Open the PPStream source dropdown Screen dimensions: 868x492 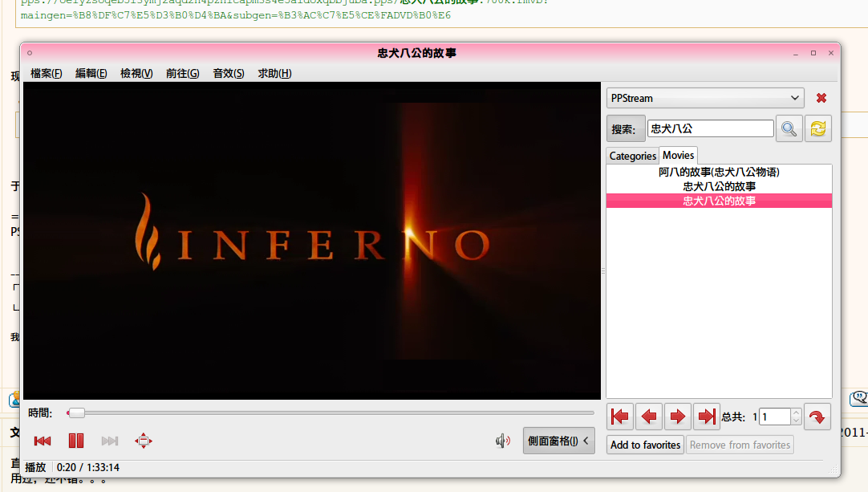(x=705, y=98)
